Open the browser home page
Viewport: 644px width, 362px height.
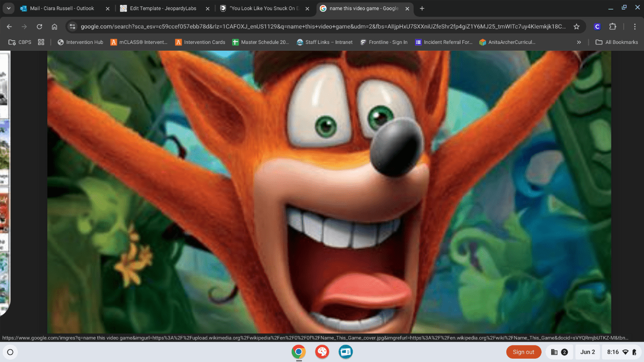click(55, 27)
